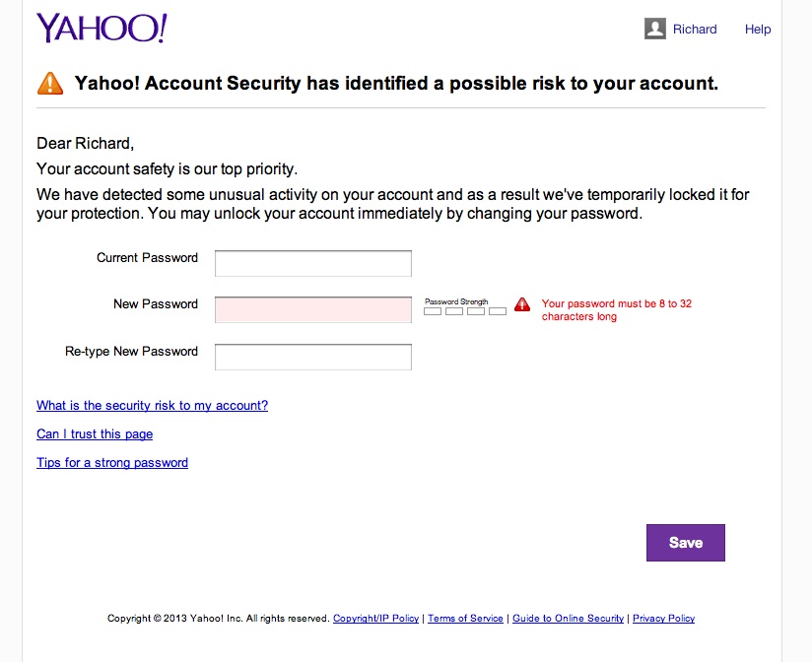Screen dimensions: 812x662
Task: Open the Help link
Action: click(x=758, y=29)
